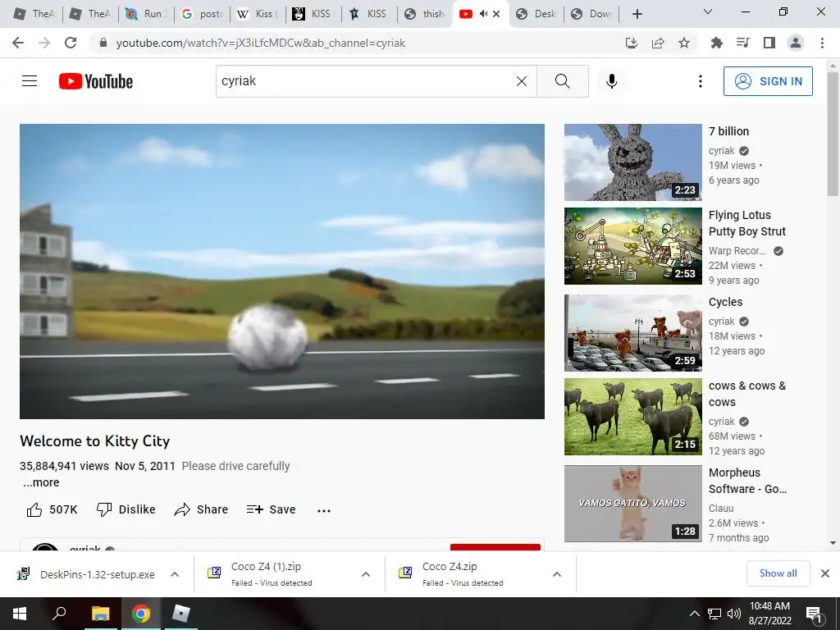Open Chrome extensions puzzle icon

[x=716, y=43]
